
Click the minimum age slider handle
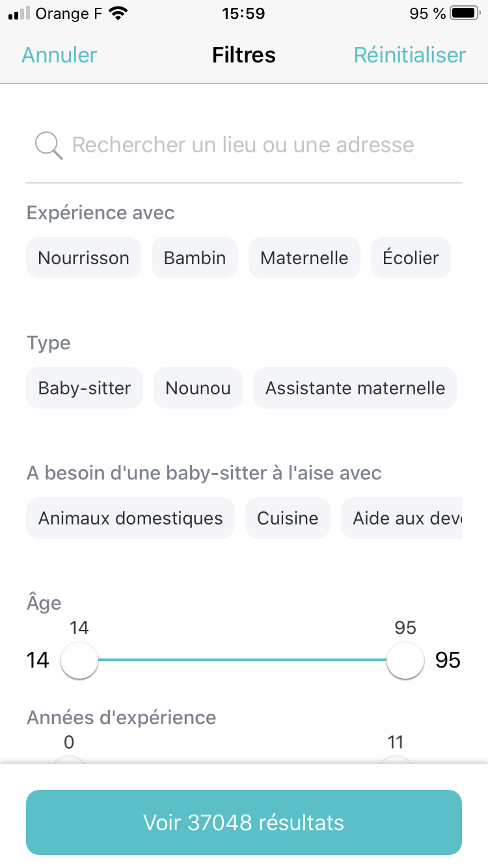point(79,660)
